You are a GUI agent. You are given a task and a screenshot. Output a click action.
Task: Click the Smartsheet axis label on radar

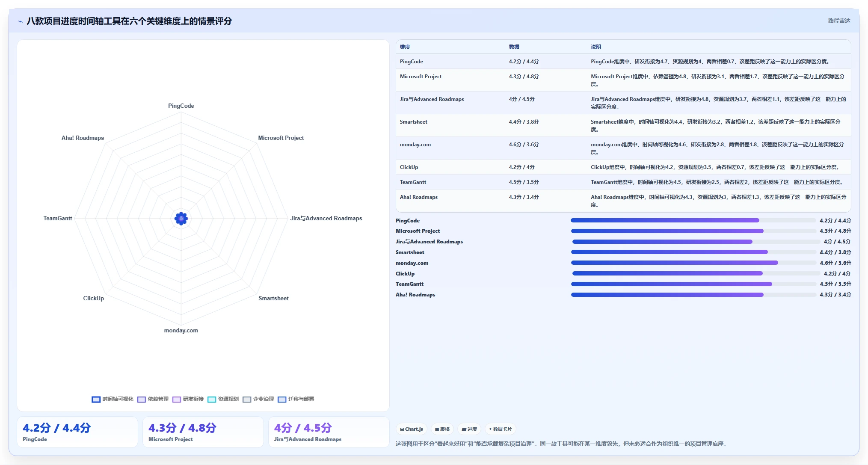tap(273, 299)
